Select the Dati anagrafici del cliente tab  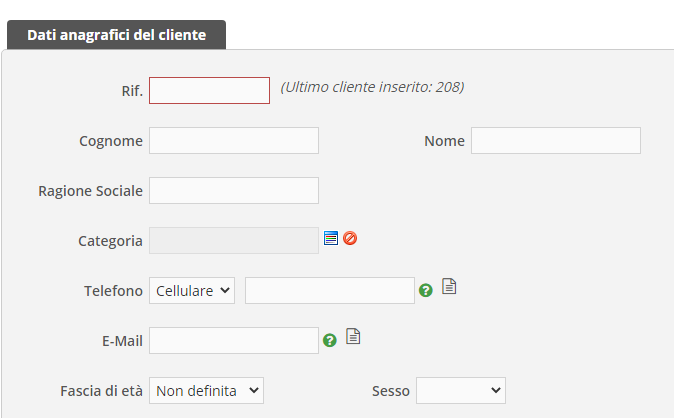[116, 35]
